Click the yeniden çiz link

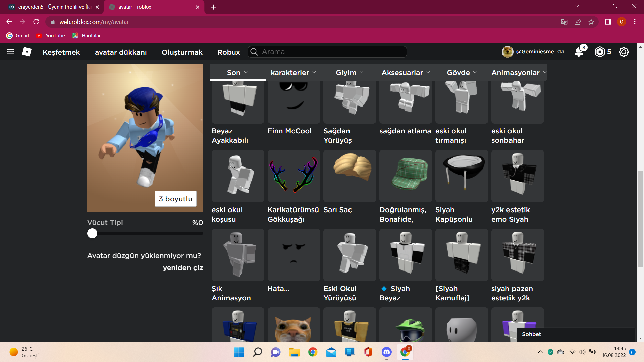pyautogui.click(x=183, y=268)
